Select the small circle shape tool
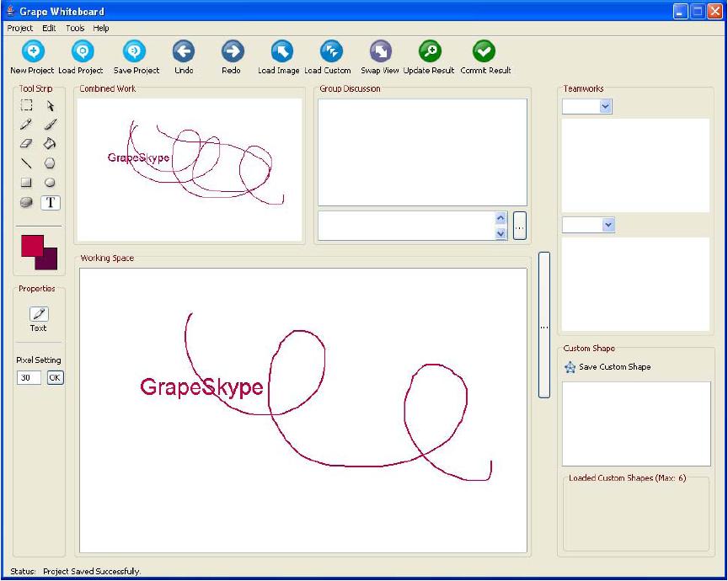This screenshot has width=728, height=581. pos(50,183)
